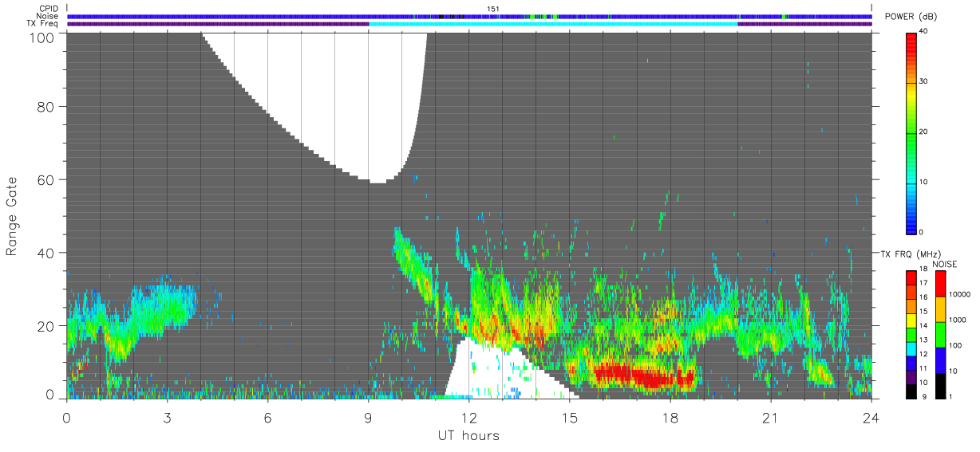Click the 'POWER (dB)' colorbar title
This screenshot has width=980, height=452.
[911, 17]
